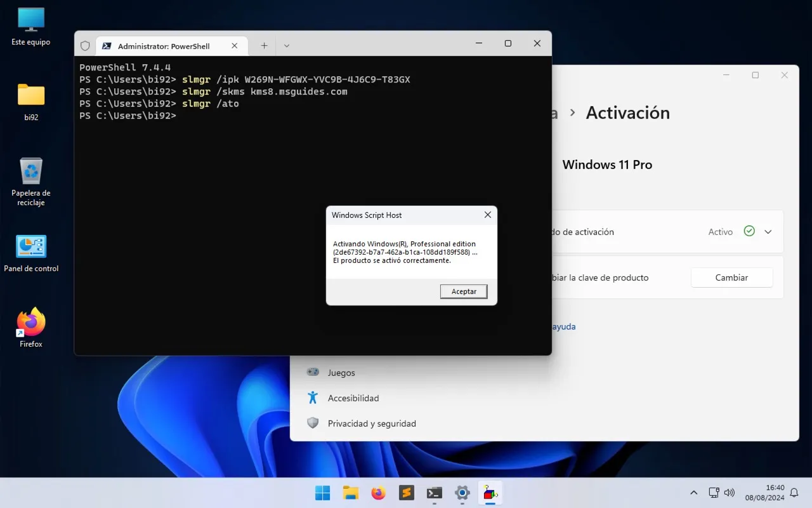Open the Windows Start menu
Screen dimensions: 812x508
pyautogui.click(x=323, y=493)
